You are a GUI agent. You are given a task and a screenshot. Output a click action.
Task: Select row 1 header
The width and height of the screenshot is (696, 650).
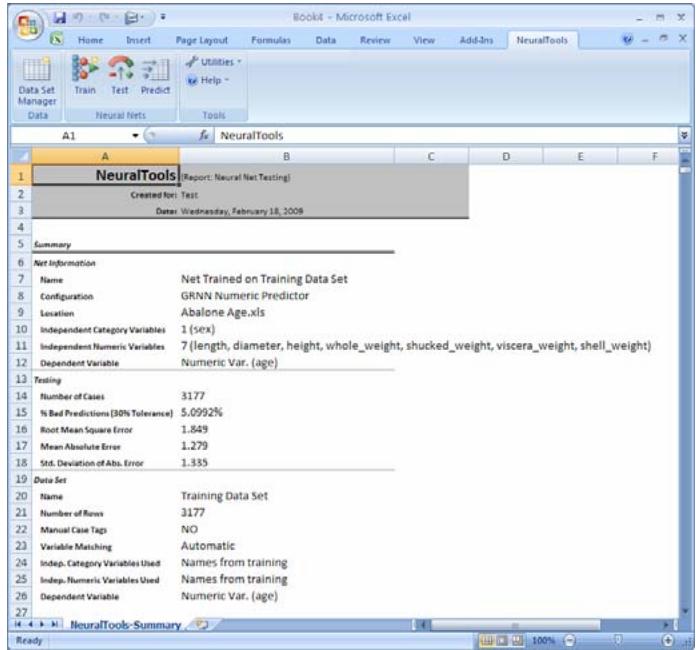pyautogui.click(x=21, y=176)
